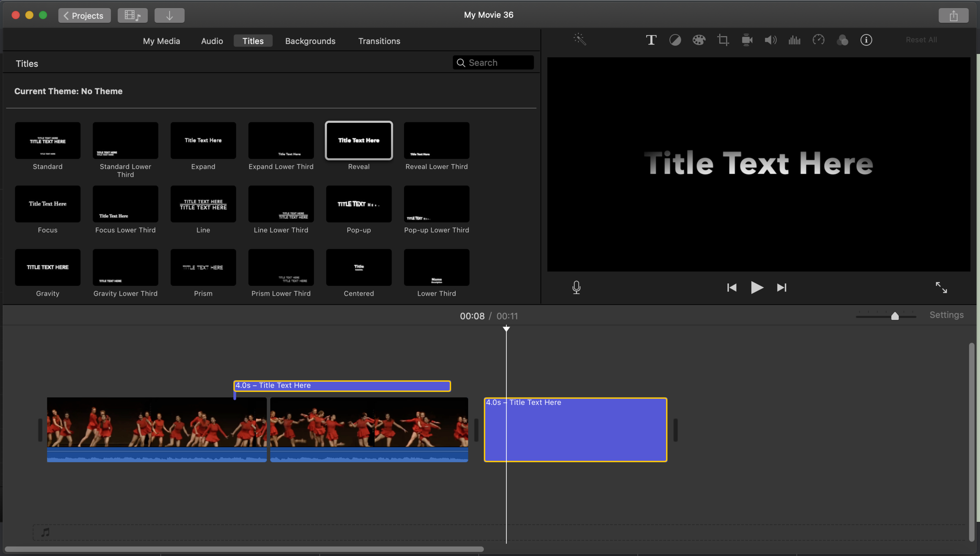Open the video stabilization controls
This screenshot has height=556, width=980.
pyautogui.click(x=747, y=40)
